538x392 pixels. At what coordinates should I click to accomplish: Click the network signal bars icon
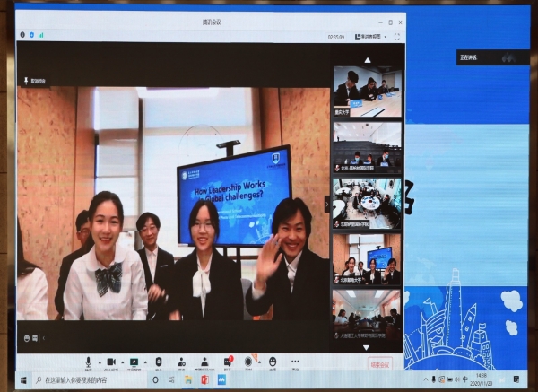click(x=40, y=35)
